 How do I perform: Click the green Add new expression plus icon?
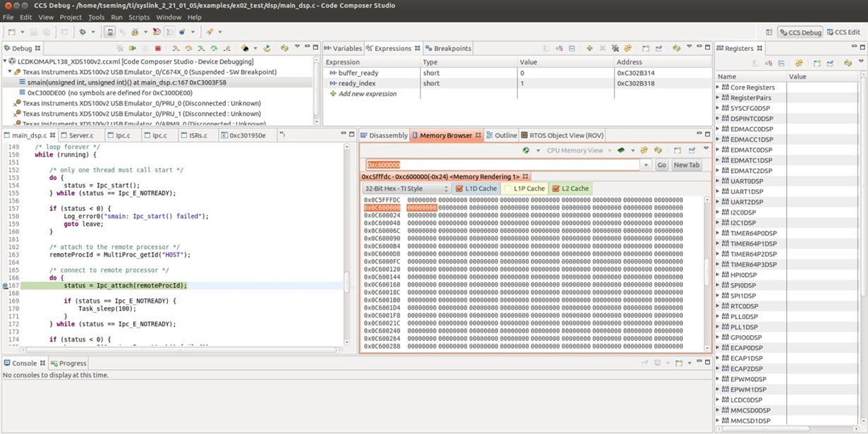(x=589, y=49)
